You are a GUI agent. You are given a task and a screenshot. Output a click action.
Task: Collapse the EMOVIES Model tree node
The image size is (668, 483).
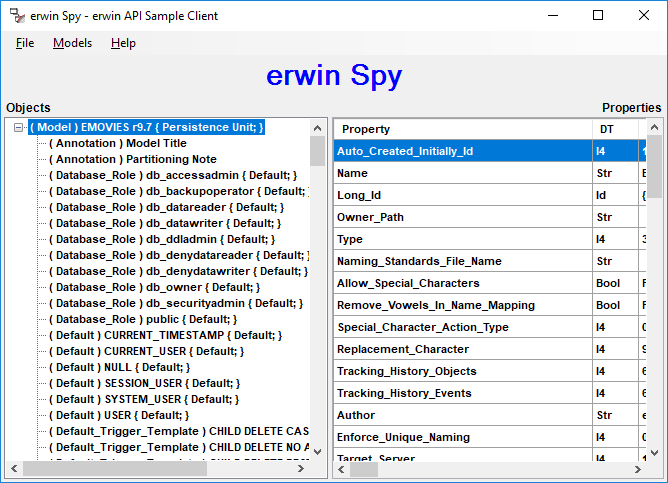point(19,127)
